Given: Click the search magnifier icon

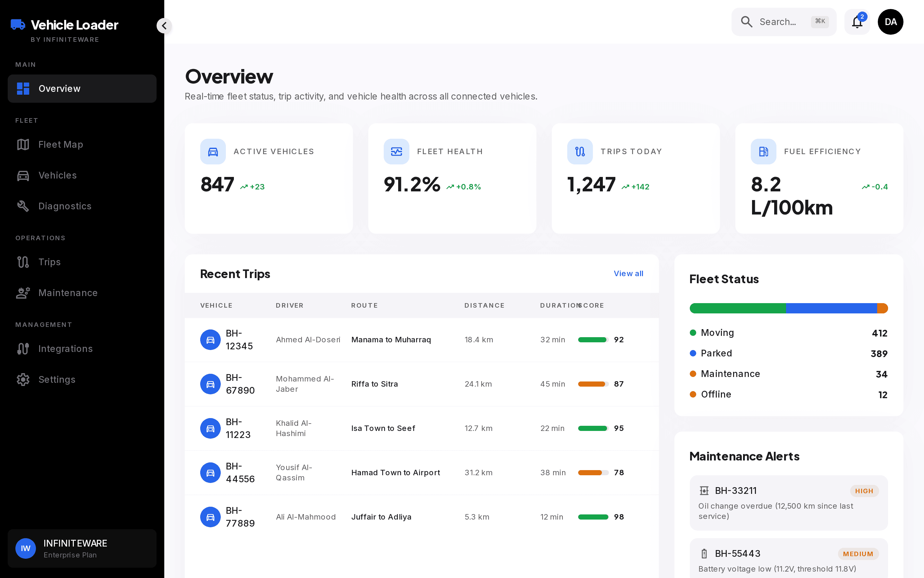Looking at the screenshot, I should [x=747, y=22].
